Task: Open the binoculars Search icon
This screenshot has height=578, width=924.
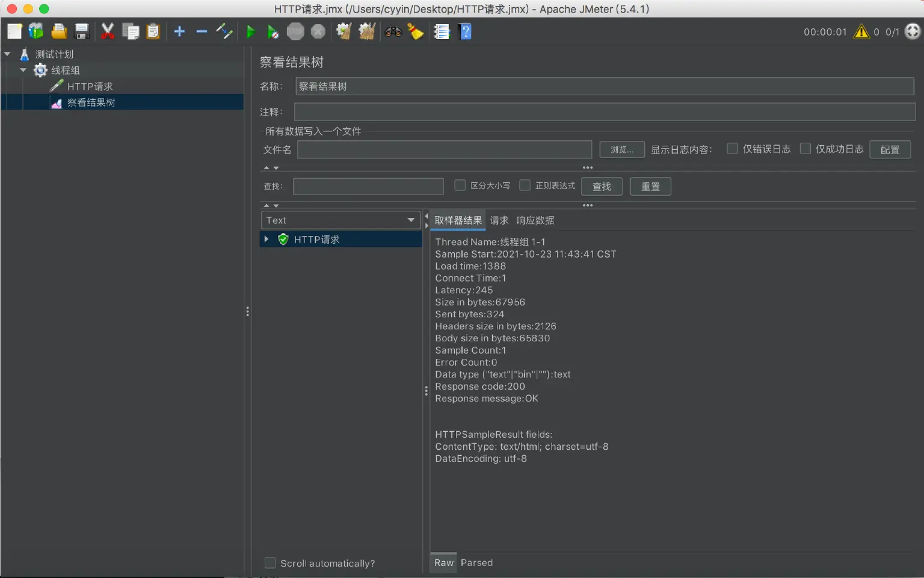Action: tap(393, 31)
